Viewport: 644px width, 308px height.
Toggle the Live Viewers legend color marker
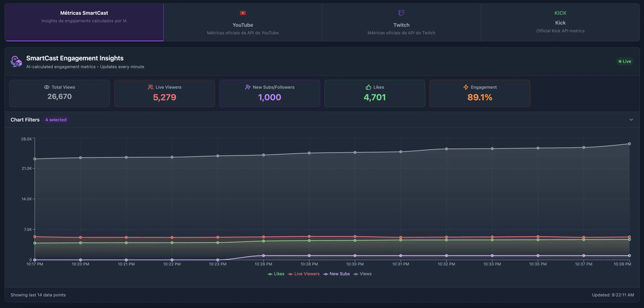click(291, 274)
